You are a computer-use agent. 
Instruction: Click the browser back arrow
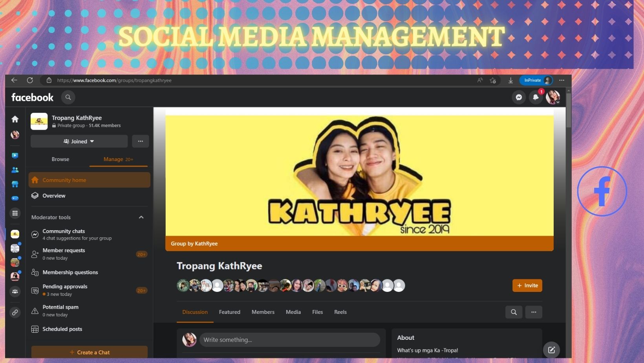[15, 80]
